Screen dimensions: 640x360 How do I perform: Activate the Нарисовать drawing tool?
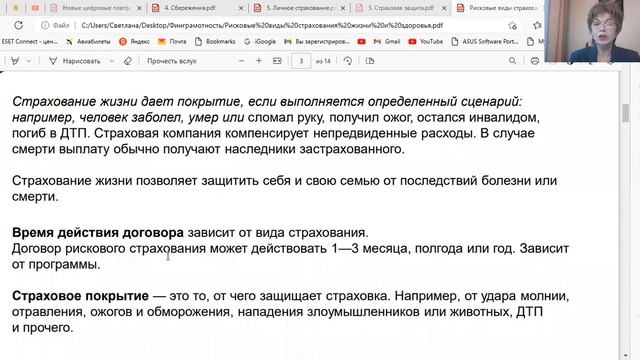75,61
